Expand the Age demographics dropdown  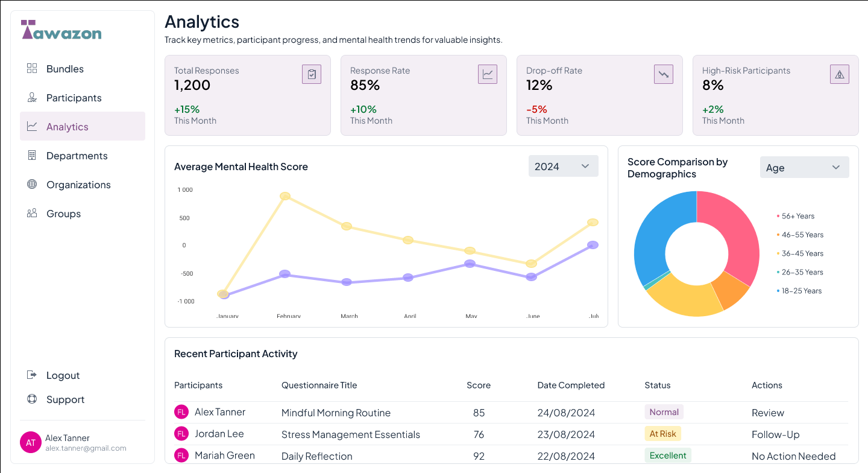click(804, 168)
